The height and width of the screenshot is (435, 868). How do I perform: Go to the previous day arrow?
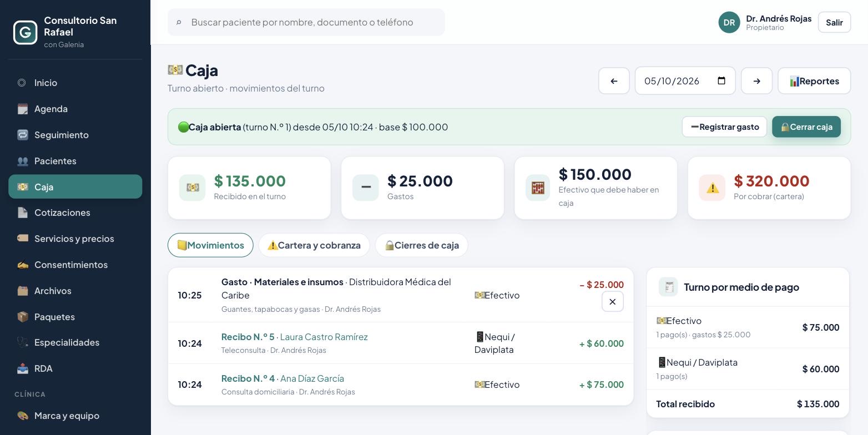coord(614,81)
